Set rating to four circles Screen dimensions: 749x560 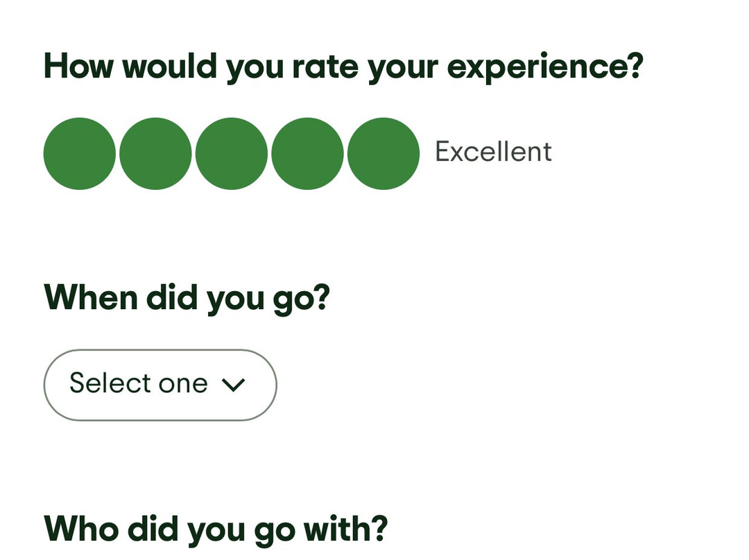(x=307, y=153)
